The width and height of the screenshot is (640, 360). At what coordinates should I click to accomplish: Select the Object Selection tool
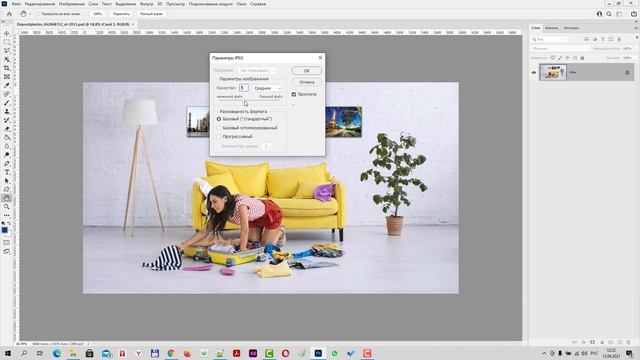[x=7, y=59]
